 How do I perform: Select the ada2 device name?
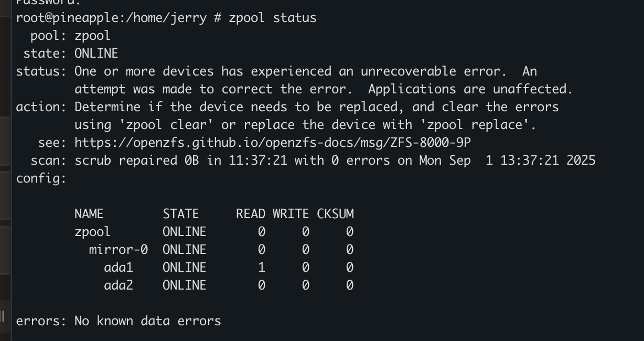point(119,285)
